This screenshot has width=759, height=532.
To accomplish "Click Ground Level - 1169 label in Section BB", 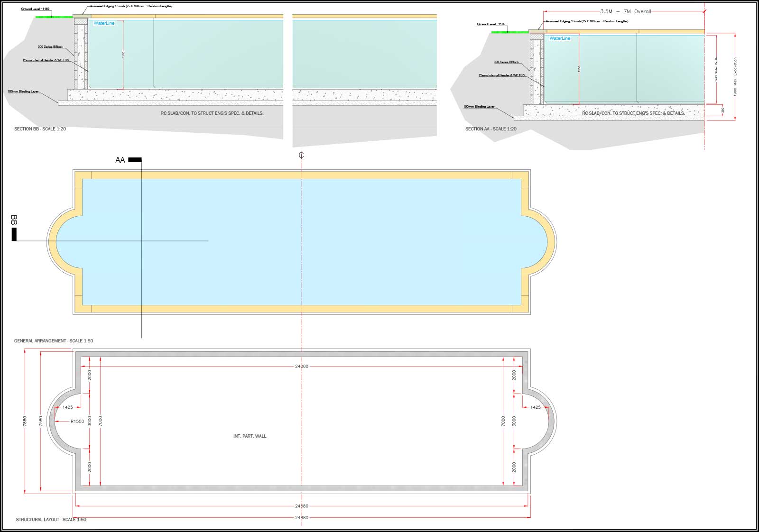I will point(35,9).
